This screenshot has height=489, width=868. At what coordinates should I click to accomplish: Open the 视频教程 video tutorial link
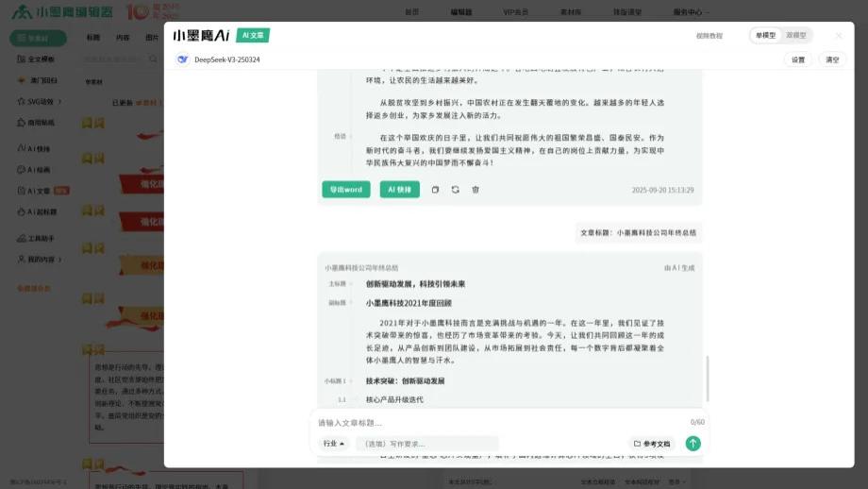(709, 36)
